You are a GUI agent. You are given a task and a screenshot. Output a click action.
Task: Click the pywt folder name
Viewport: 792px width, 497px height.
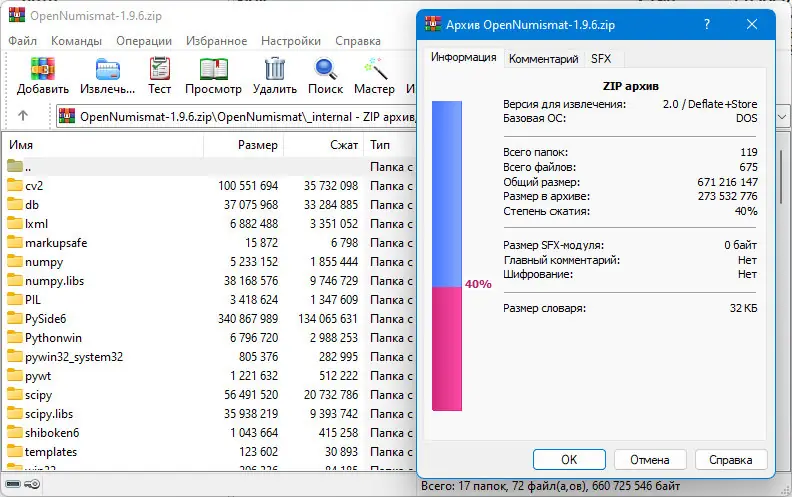coord(38,376)
